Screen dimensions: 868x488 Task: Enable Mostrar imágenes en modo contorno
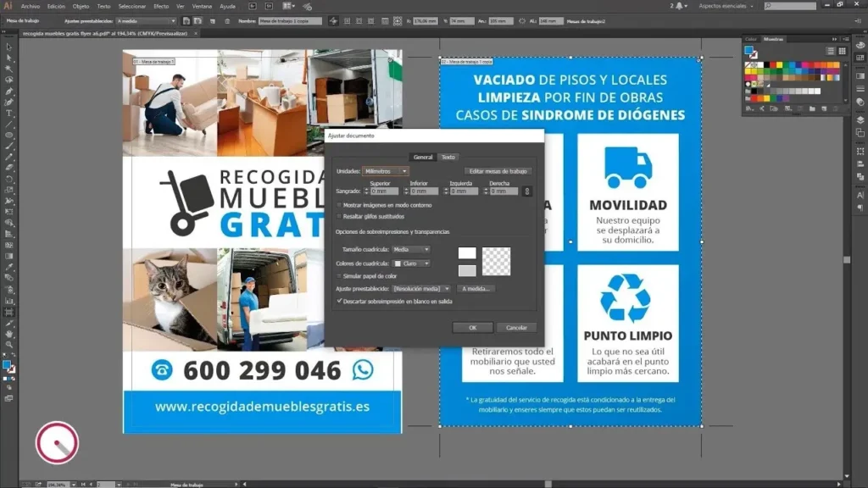coord(340,205)
